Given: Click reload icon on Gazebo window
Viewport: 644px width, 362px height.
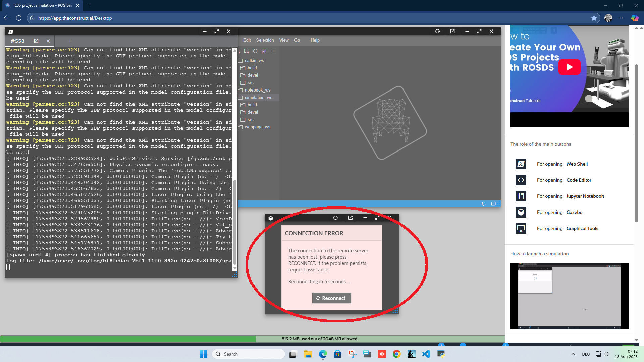Looking at the screenshot, I should [x=335, y=218].
